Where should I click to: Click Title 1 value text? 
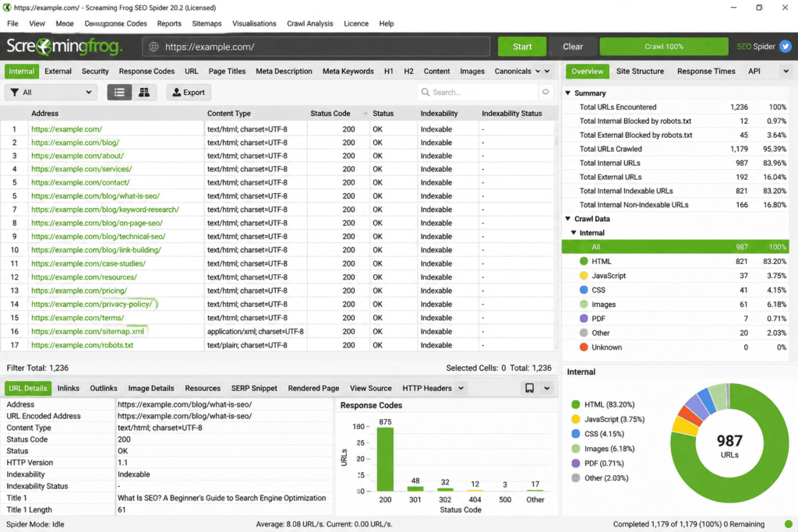(x=221, y=498)
